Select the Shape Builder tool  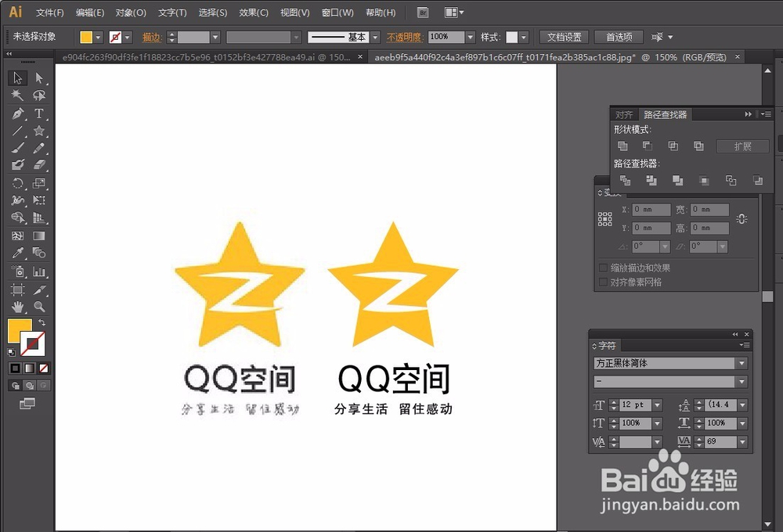coord(17,217)
